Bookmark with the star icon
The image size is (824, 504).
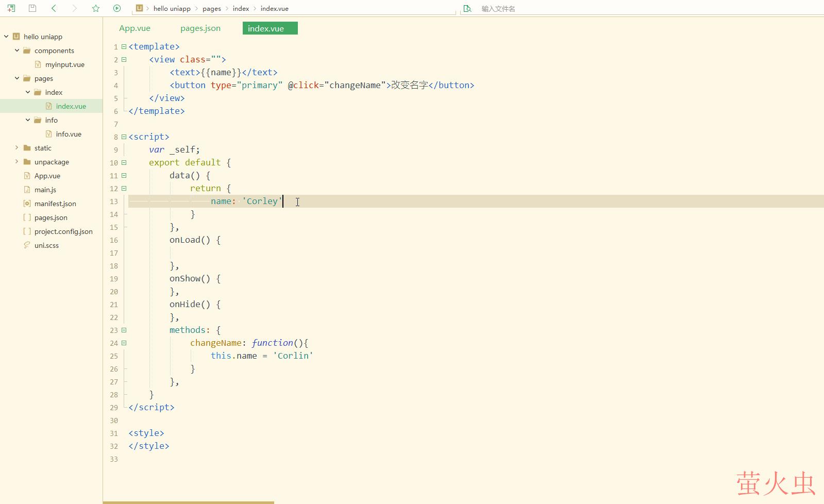(96, 8)
